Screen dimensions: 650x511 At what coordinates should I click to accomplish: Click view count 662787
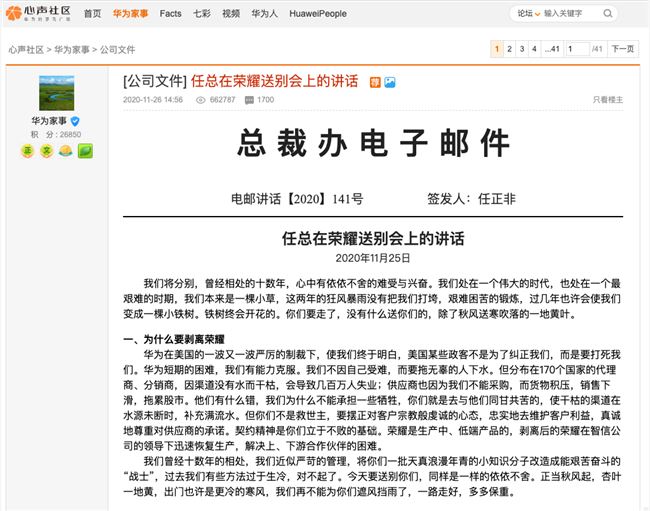click(x=222, y=99)
